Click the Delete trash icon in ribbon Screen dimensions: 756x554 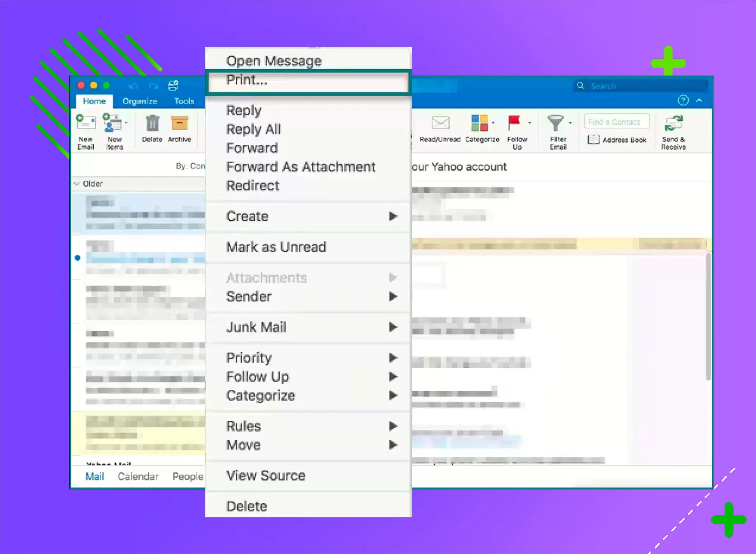152,123
